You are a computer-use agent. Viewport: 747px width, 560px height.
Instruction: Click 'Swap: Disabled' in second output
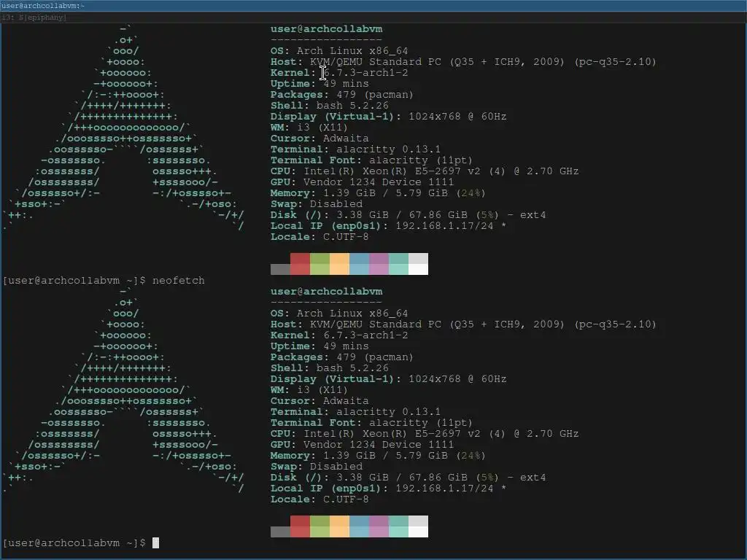pos(317,467)
